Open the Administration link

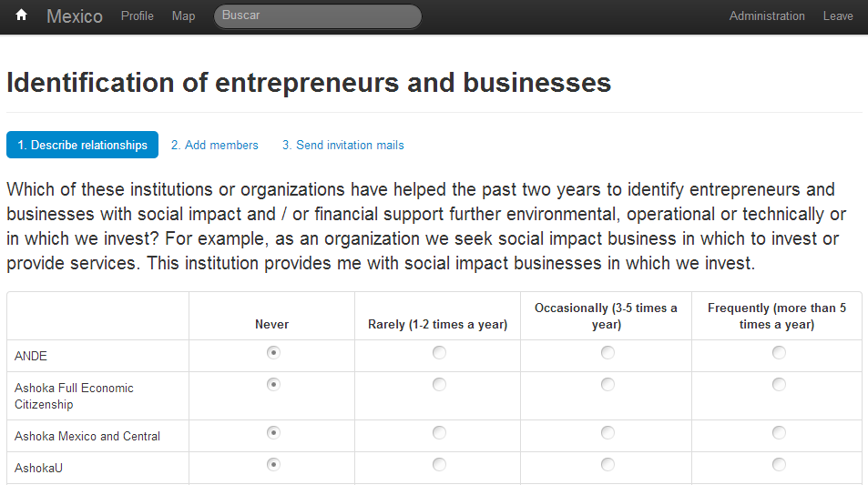pos(767,16)
